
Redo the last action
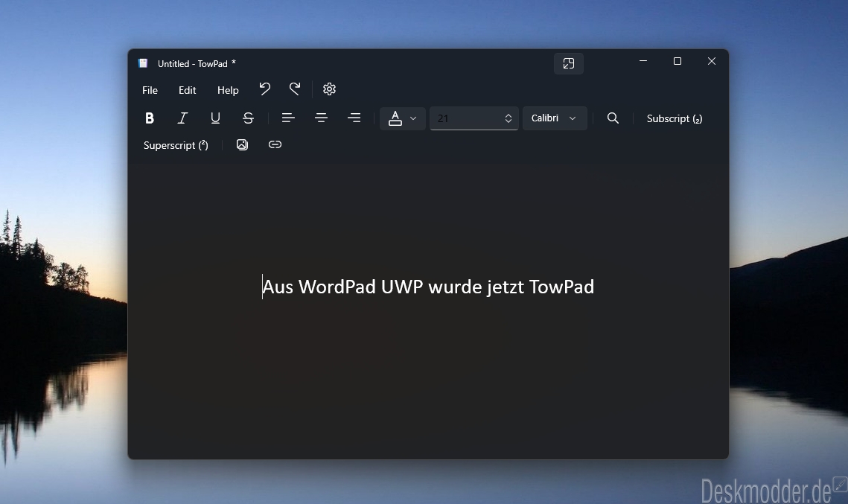click(295, 89)
